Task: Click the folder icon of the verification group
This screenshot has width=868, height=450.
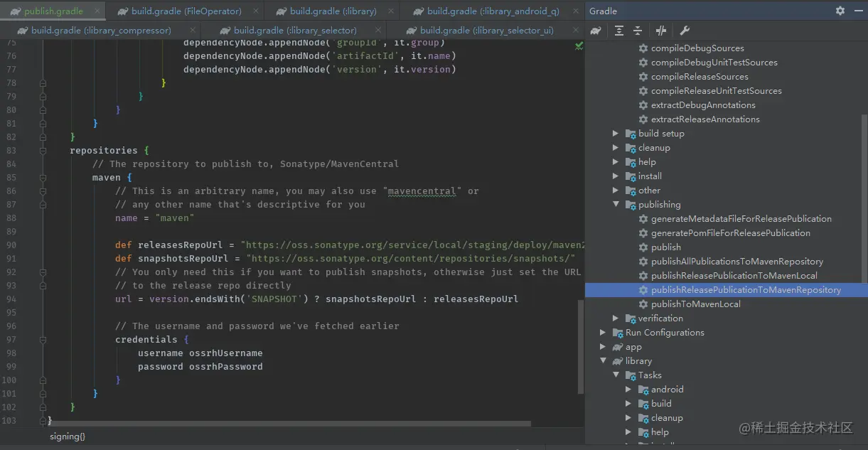Action: (631, 318)
